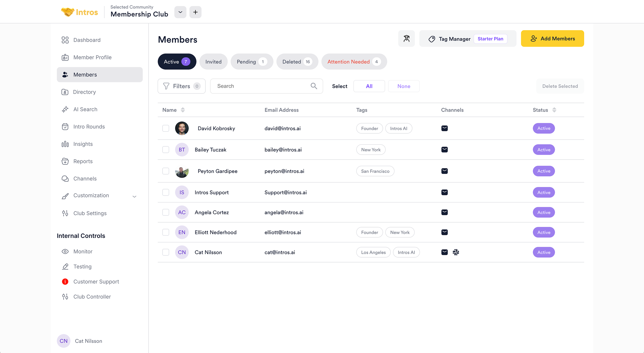The height and width of the screenshot is (353, 644).
Task: Click the Add Members button
Action: pos(552,39)
